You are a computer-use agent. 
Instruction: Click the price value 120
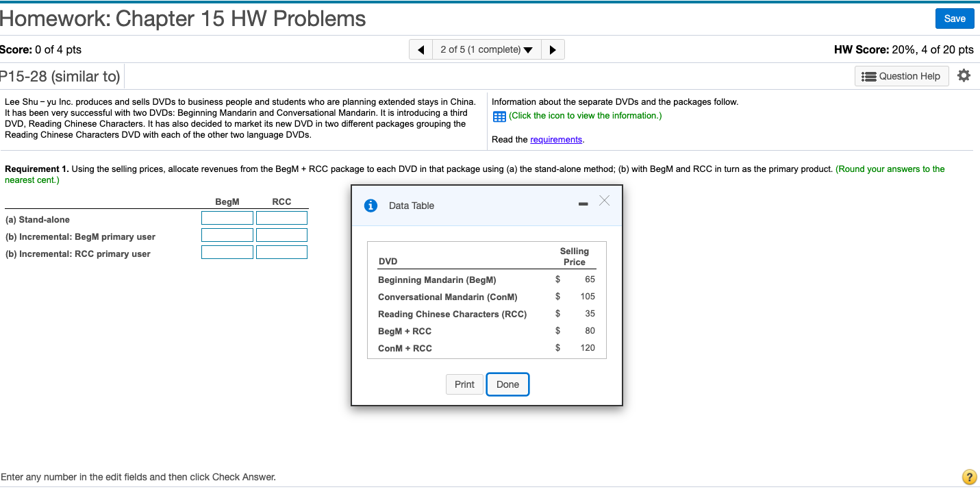tap(588, 347)
